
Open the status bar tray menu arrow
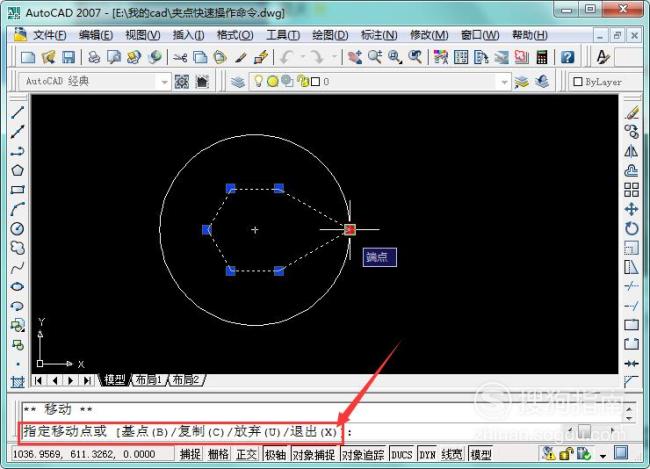pyautogui.click(x=603, y=456)
